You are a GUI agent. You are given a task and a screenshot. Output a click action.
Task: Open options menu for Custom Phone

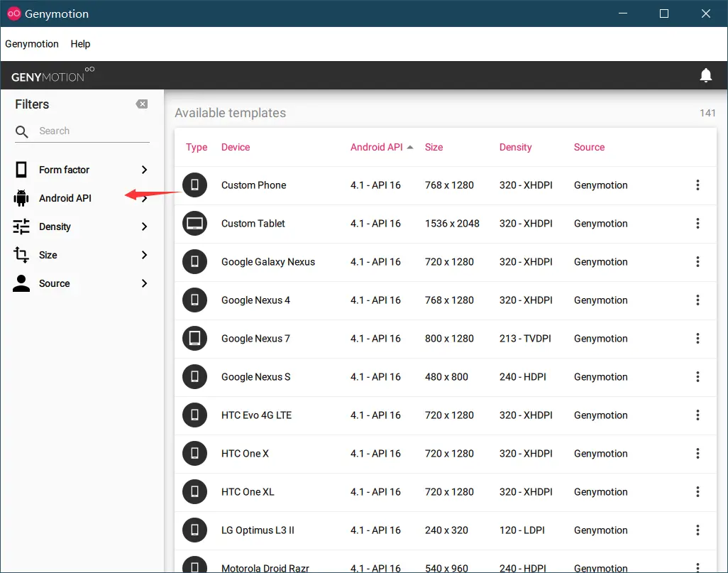[697, 185]
